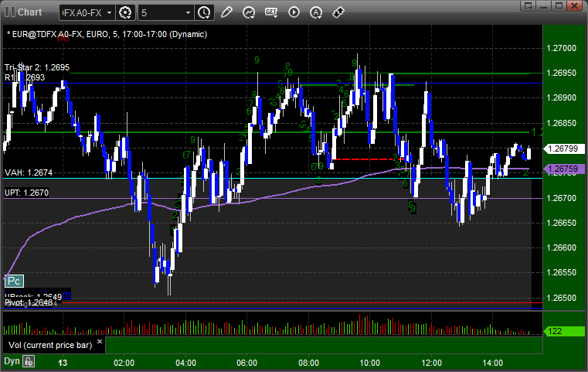Screen dimensions: 588x372
Task: Click the 12:00 time axis label
Action: click(x=431, y=363)
